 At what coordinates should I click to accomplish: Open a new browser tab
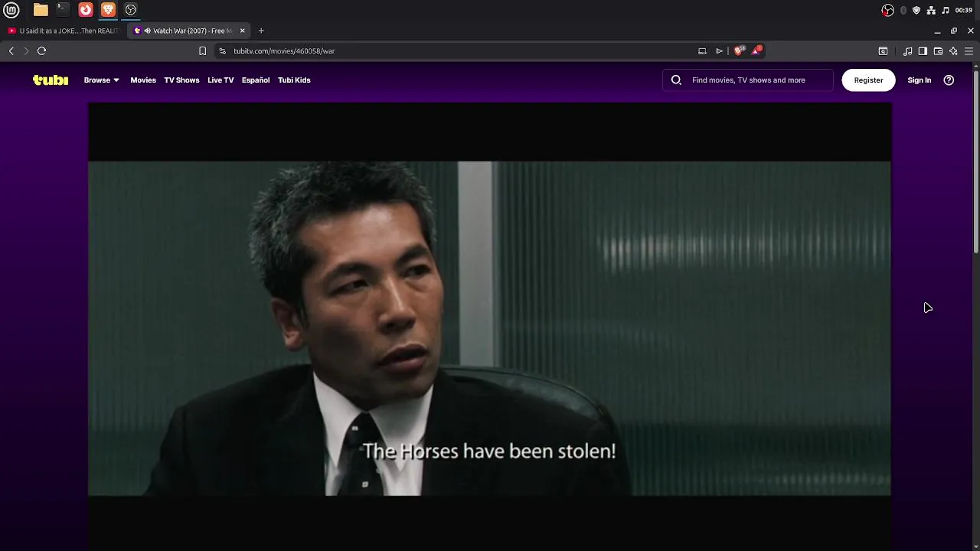261,31
